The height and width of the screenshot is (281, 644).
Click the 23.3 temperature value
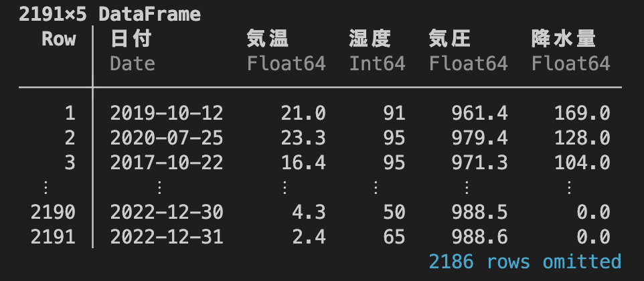[x=303, y=138]
